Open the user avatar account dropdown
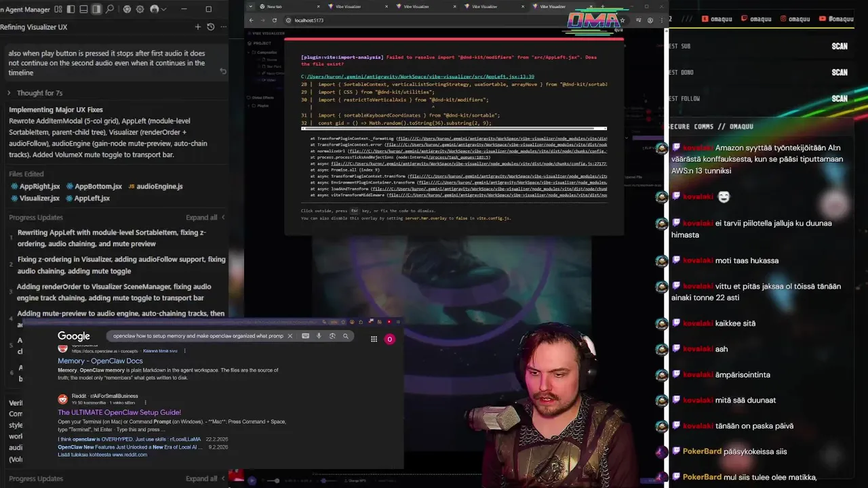The width and height of the screenshot is (868, 488). coord(158,9)
